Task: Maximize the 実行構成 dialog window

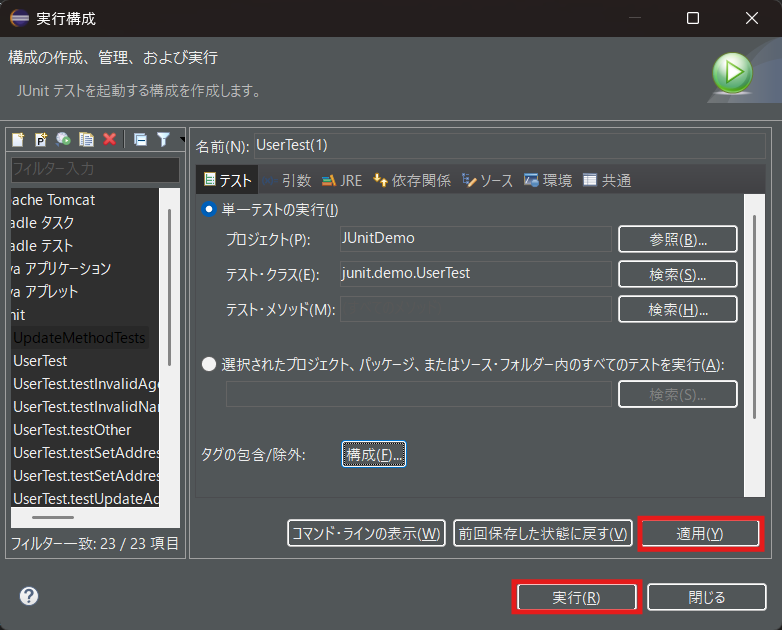Action: (693, 18)
